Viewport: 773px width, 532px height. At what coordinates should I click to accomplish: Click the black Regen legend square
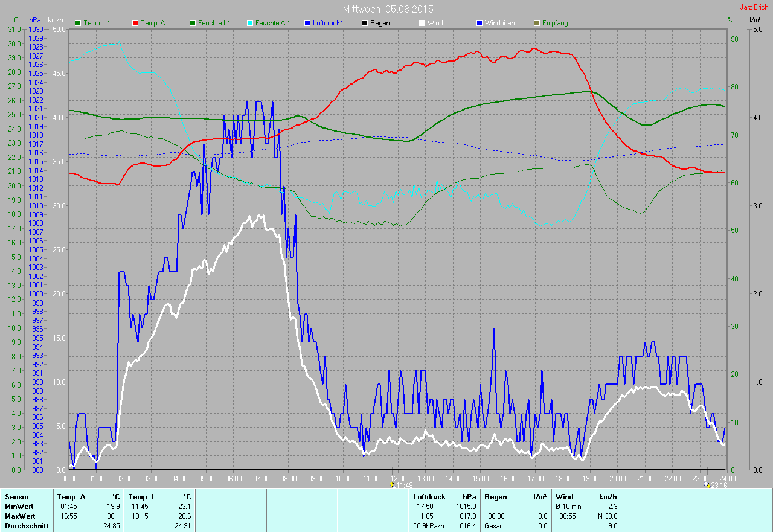pos(364,23)
